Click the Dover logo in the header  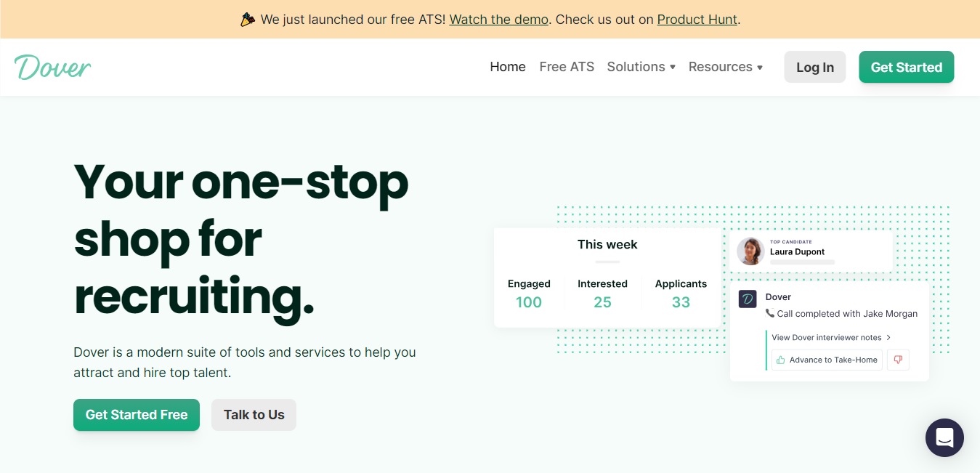pos(52,67)
